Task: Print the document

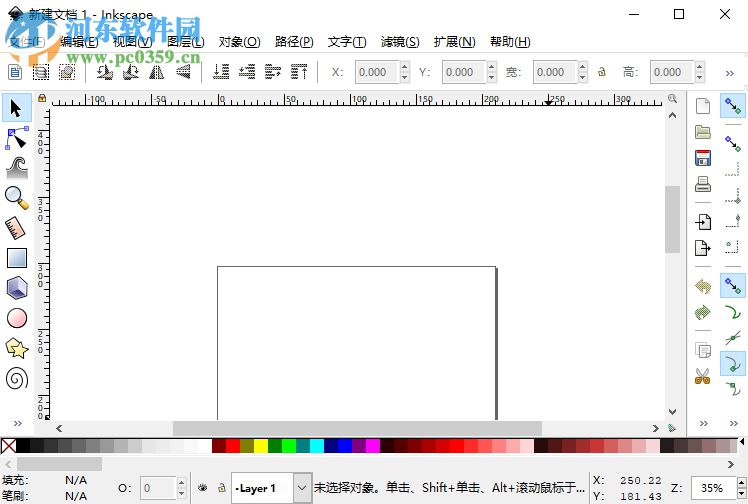Action: pos(703,184)
